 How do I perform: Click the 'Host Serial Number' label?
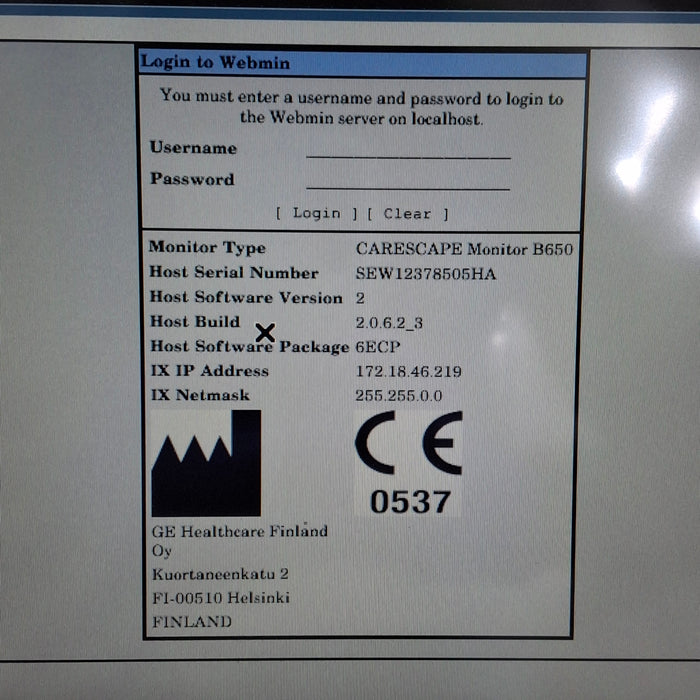pyautogui.click(x=234, y=272)
